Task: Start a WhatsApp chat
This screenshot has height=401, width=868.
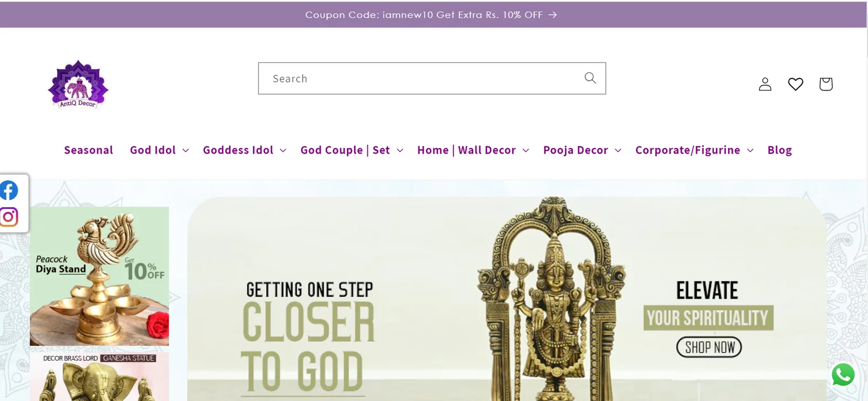Action: tap(843, 374)
